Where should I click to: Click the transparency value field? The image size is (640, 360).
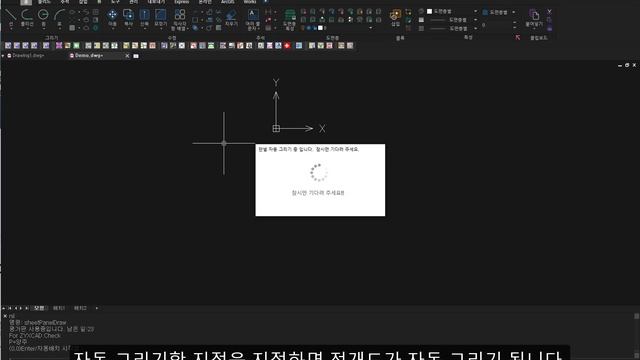tap(497, 25)
